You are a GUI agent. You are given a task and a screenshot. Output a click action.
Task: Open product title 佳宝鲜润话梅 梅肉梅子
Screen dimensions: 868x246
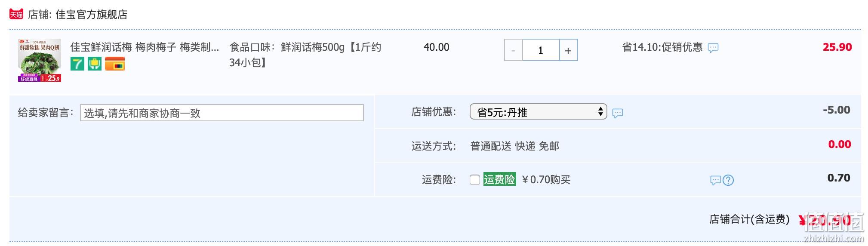145,47
